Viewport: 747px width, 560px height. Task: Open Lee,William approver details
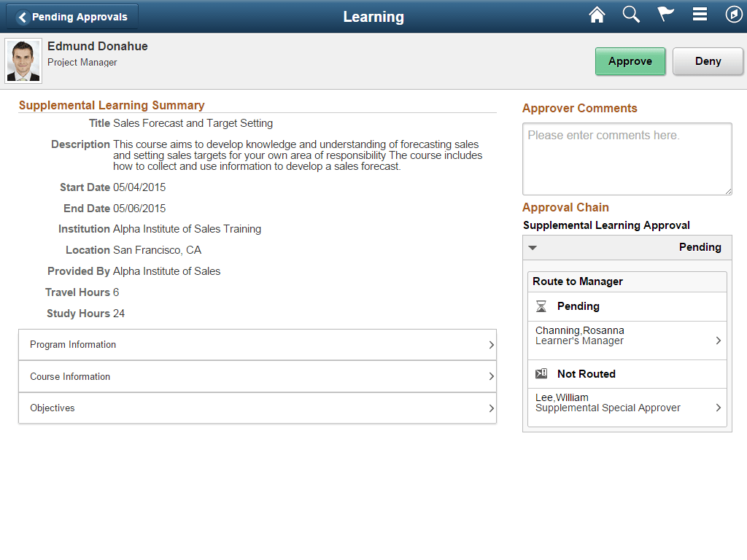pyautogui.click(x=627, y=402)
